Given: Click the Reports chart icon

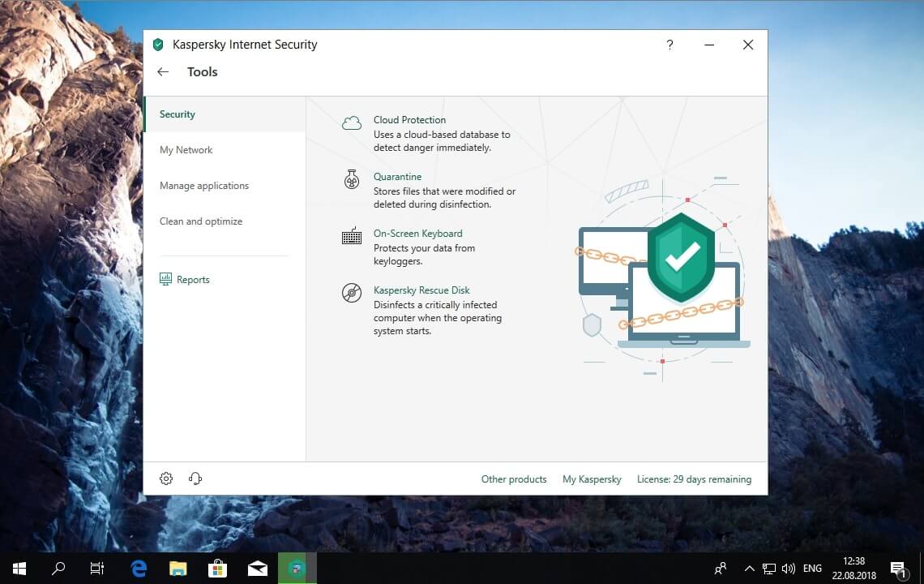Looking at the screenshot, I should pos(165,279).
